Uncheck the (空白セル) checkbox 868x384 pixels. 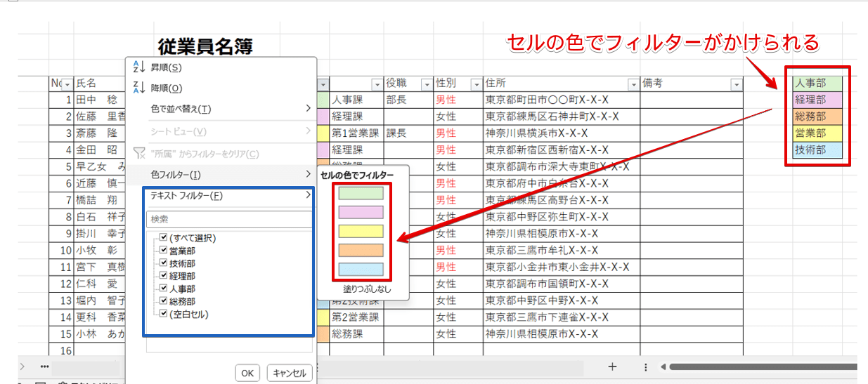click(164, 314)
